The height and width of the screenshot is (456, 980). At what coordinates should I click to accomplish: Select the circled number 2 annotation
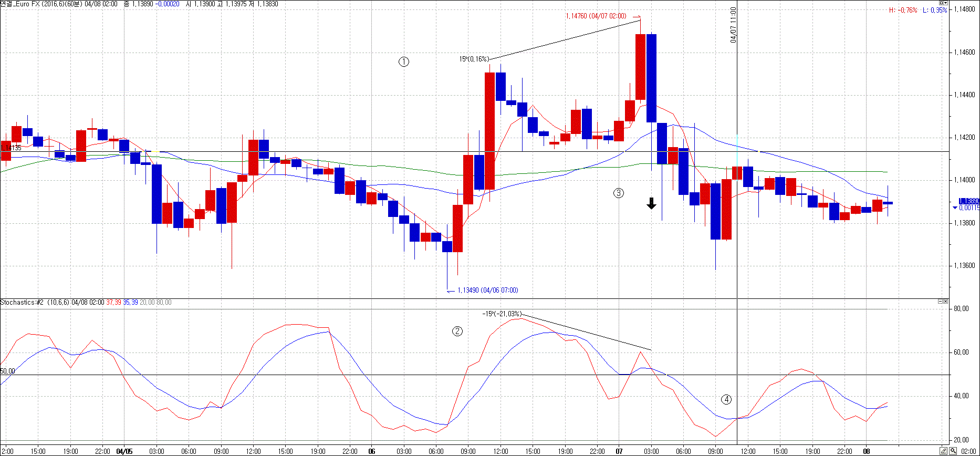[x=457, y=331]
